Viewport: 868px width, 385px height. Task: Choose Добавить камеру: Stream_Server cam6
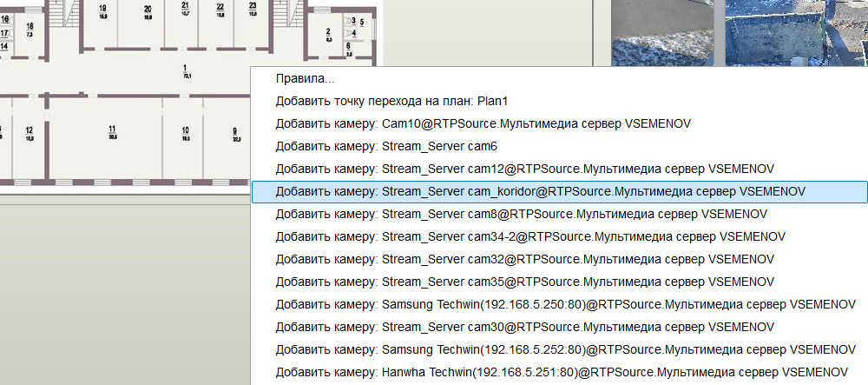point(559,147)
